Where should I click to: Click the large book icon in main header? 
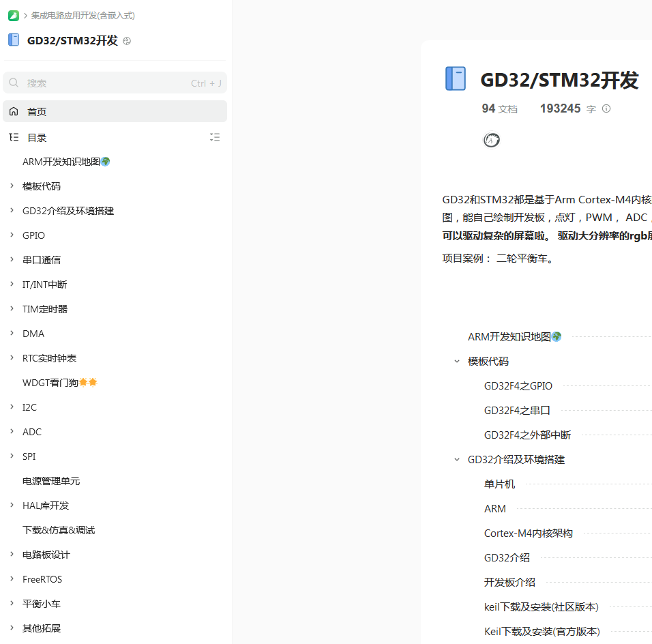coord(456,78)
